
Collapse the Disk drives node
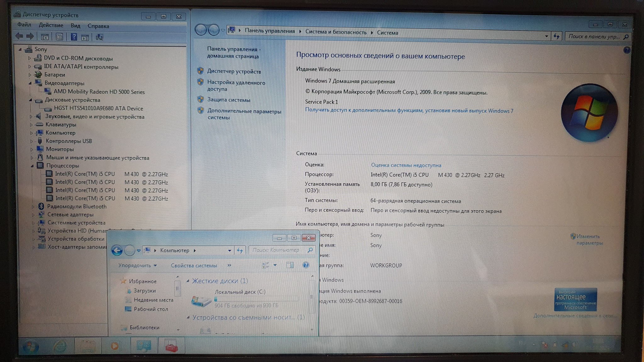pos(31,100)
